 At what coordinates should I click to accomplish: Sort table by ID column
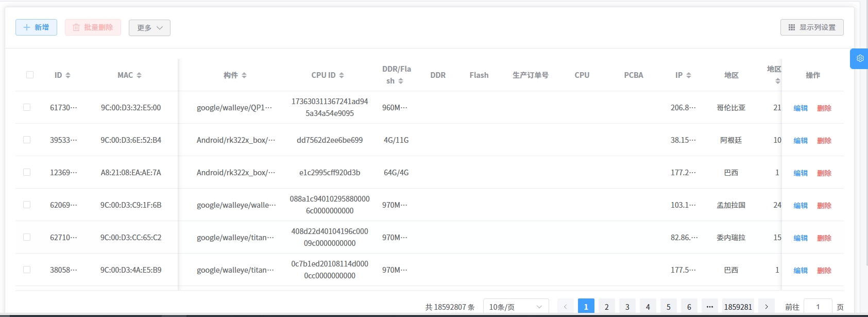click(x=68, y=75)
